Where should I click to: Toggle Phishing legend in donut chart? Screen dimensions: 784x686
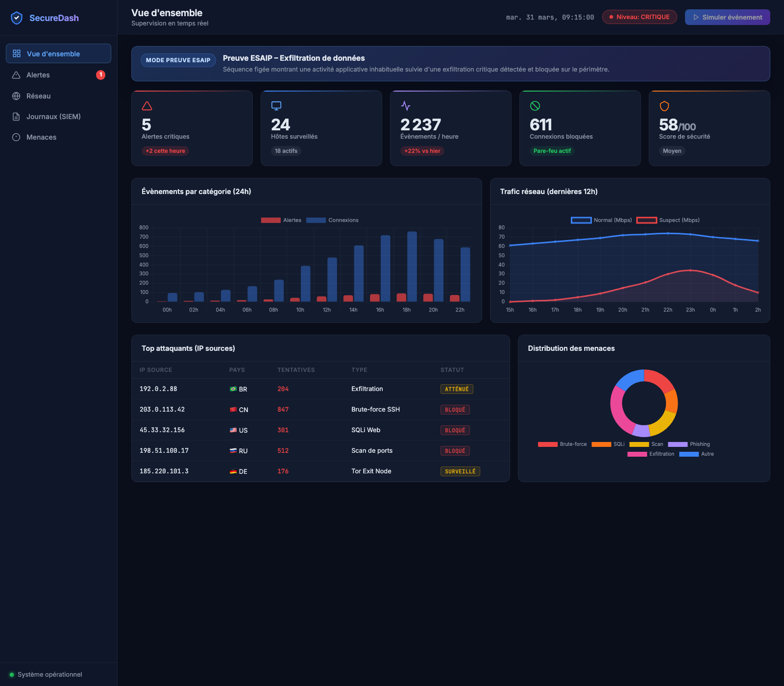[x=689, y=444]
